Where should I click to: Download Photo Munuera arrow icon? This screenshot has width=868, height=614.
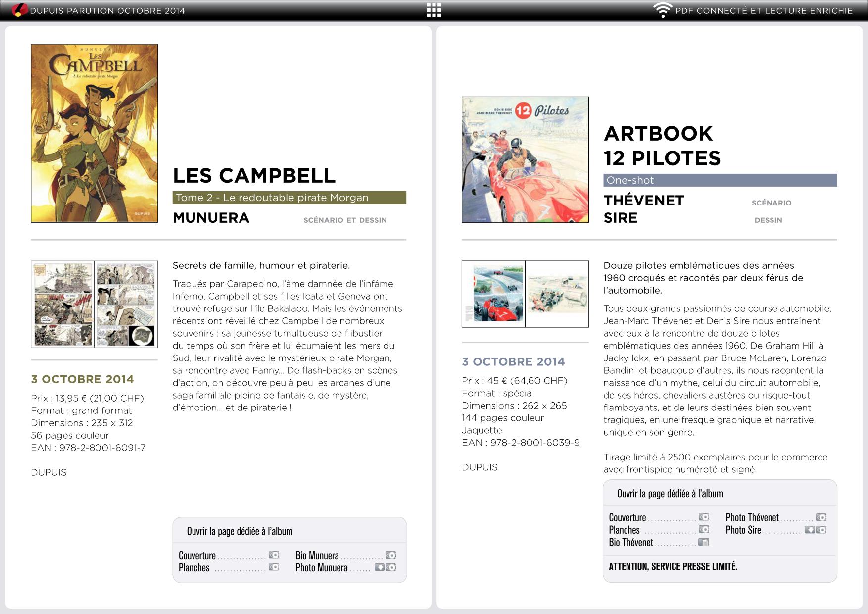[x=380, y=567]
